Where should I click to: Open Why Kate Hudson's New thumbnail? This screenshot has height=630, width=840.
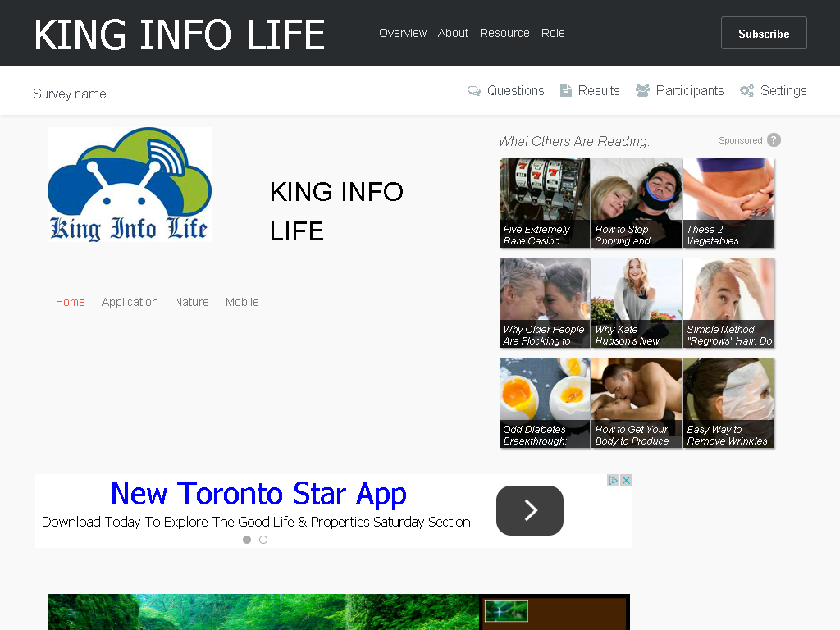[637, 303]
